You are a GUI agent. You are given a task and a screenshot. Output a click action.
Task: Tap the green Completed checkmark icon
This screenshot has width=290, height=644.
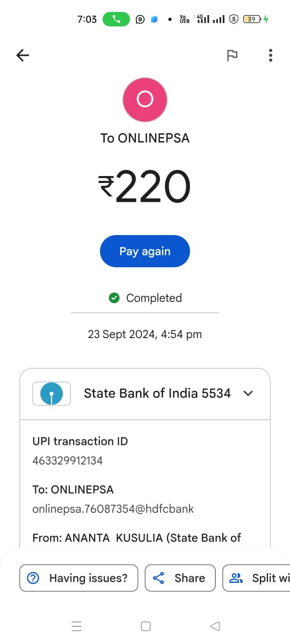pos(114,298)
